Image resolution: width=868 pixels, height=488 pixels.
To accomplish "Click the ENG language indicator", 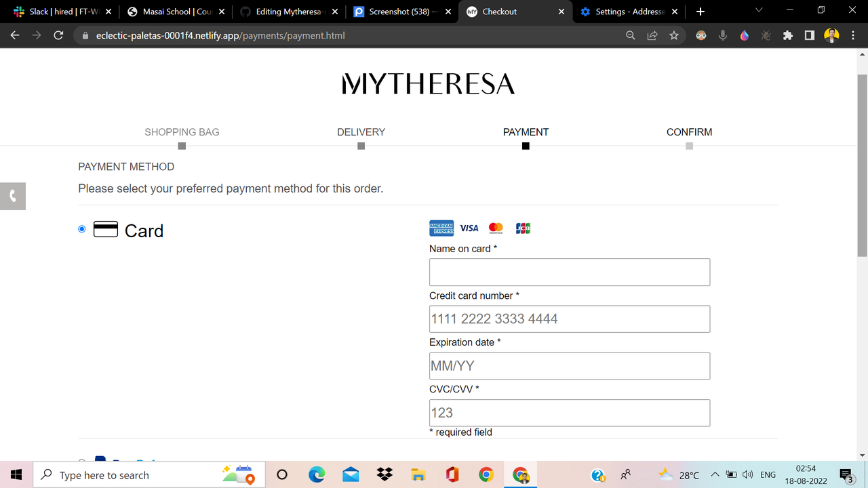I will point(768,474).
